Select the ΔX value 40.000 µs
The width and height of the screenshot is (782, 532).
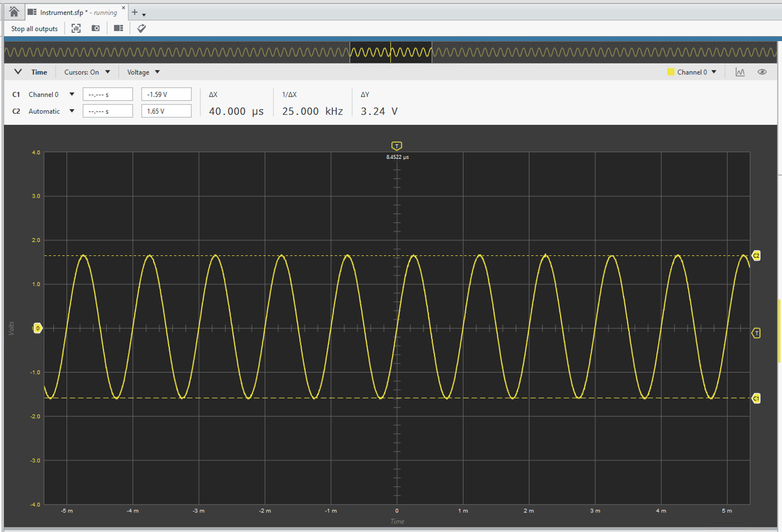point(236,111)
